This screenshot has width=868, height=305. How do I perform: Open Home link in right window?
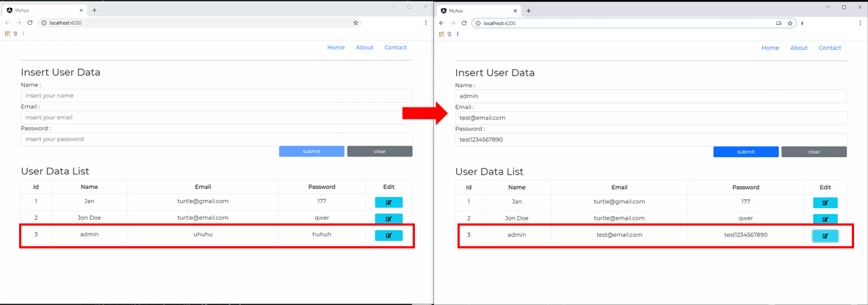770,49
